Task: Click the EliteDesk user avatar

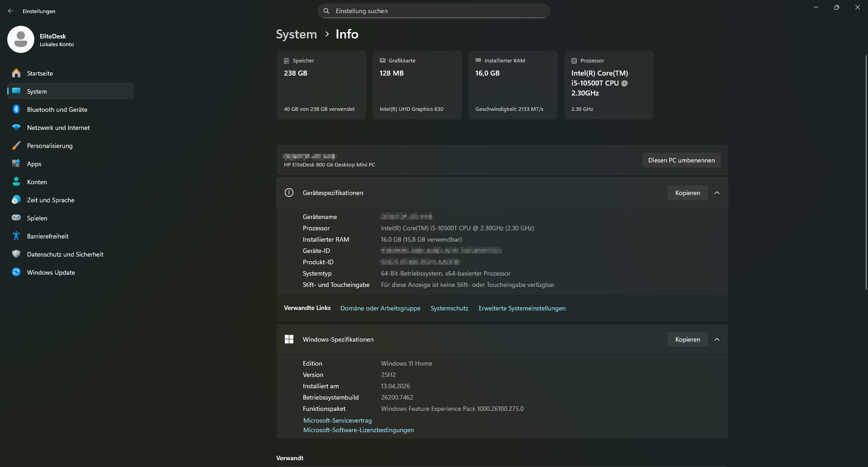Action: pos(21,39)
